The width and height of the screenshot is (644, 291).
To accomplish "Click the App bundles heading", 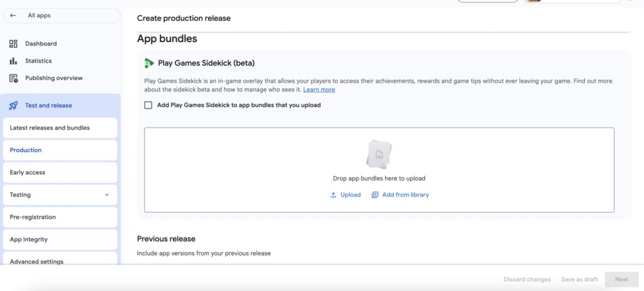I will [167, 39].
